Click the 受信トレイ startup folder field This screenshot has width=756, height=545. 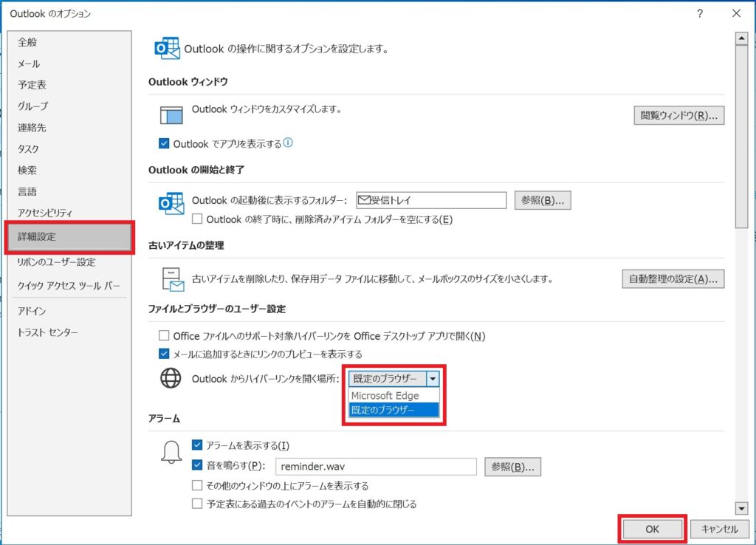click(431, 200)
